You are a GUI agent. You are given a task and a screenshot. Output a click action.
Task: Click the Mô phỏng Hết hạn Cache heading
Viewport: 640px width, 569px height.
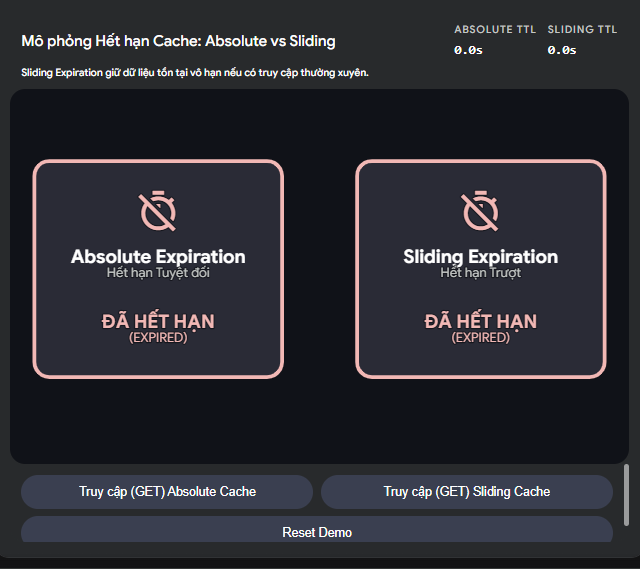click(x=178, y=41)
